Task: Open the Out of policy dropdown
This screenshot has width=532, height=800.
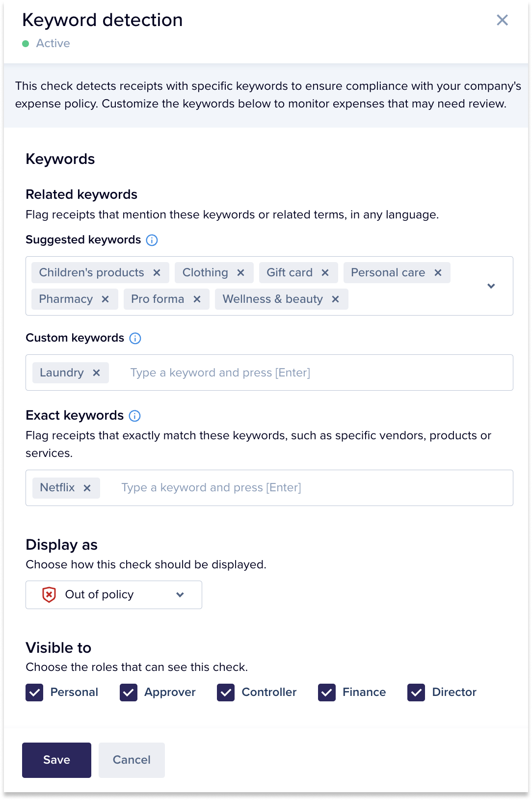Action: [x=114, y=595]
